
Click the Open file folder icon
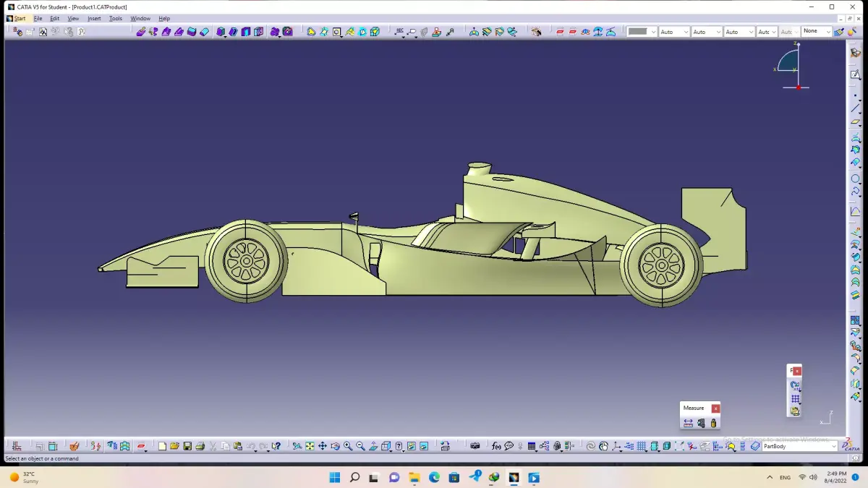(x=174, y=446)
